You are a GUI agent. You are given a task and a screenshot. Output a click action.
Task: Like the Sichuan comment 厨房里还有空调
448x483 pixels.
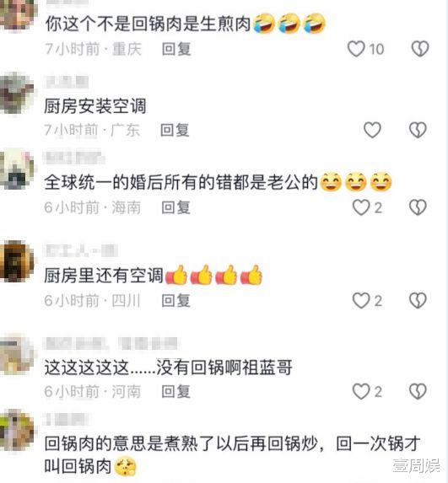[x=361, y=300]
